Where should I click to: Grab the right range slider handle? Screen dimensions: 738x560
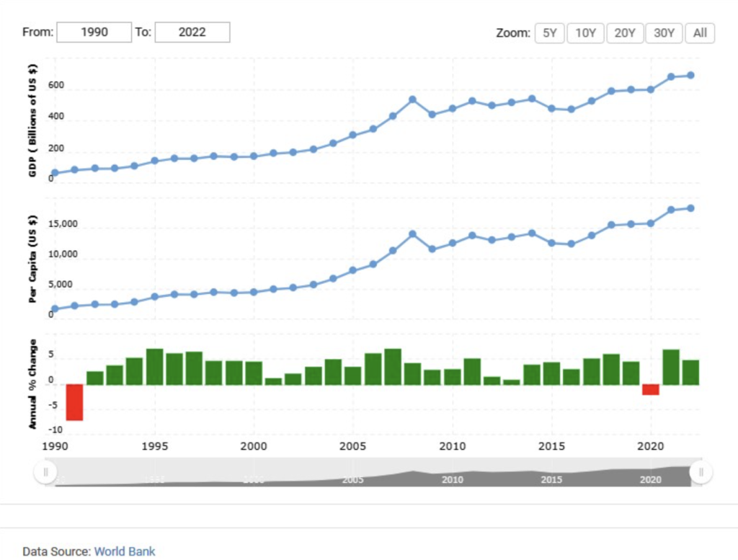701,472
